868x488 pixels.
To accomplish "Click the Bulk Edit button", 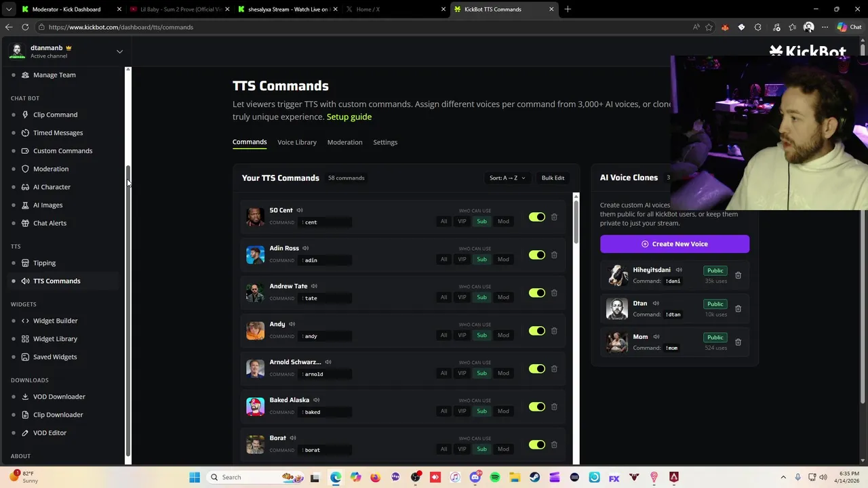I will pyautogui.click(x=553, y=178).
